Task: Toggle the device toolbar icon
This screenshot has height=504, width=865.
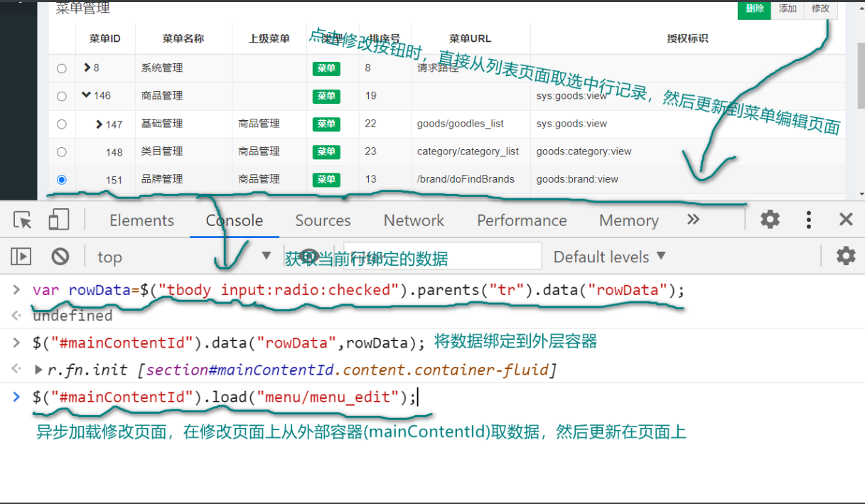Action: pyautogui.click(x=58, y=220)
